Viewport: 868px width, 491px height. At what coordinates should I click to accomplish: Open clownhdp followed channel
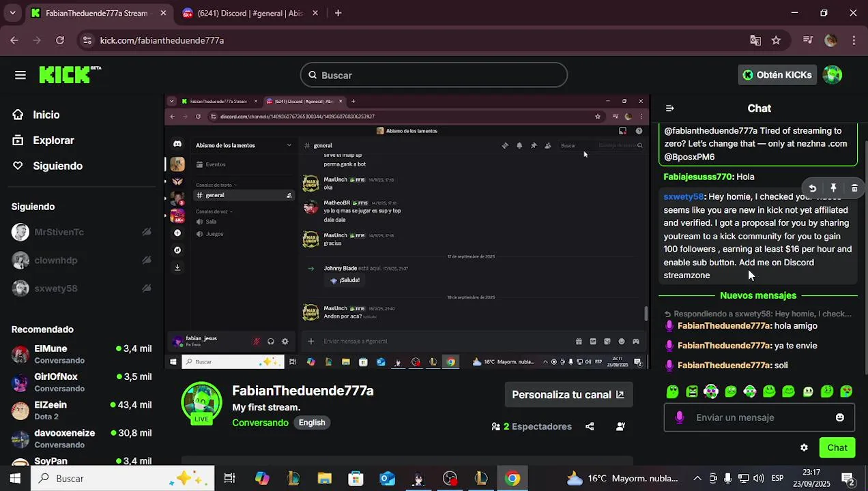coord(82,261)
